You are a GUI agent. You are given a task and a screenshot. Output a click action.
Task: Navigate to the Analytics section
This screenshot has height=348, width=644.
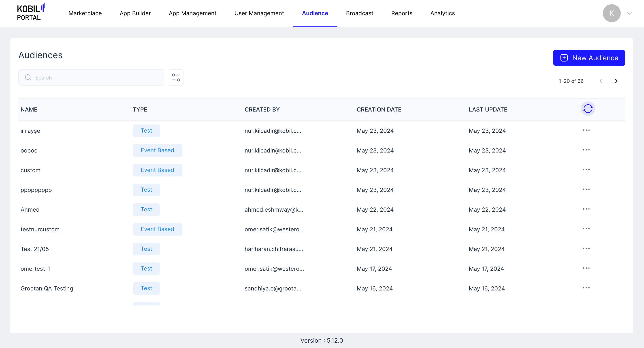pos(442,13)
